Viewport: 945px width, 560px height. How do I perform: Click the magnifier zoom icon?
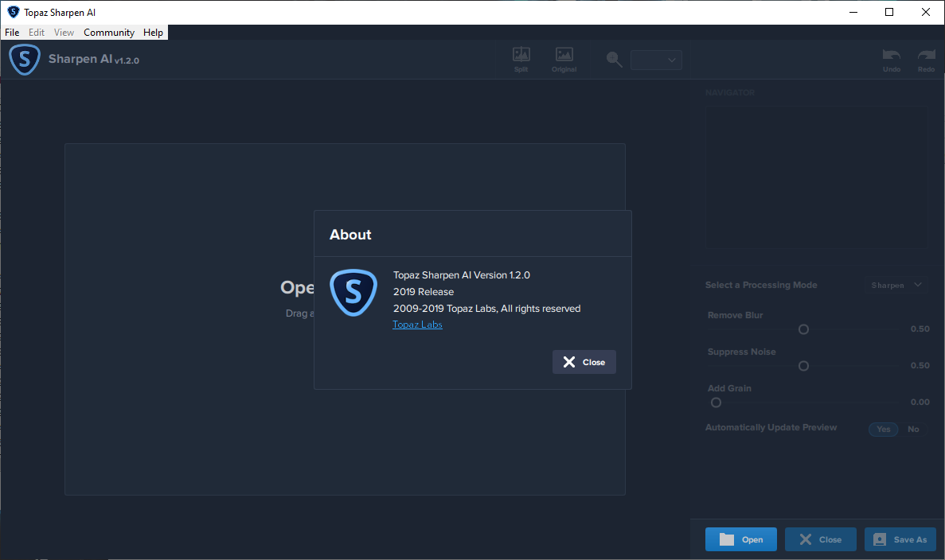pyautogui.click(x=614, y=60)
